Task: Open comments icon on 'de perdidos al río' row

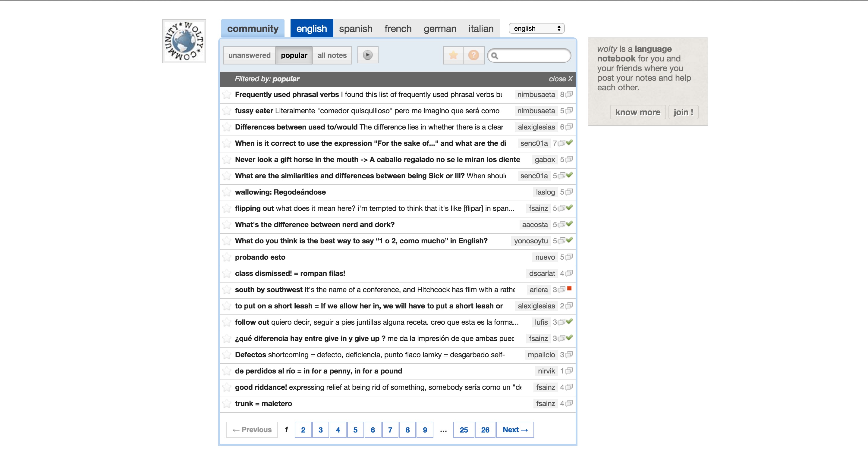Action: pyautogui.click(x=569, y=371)
